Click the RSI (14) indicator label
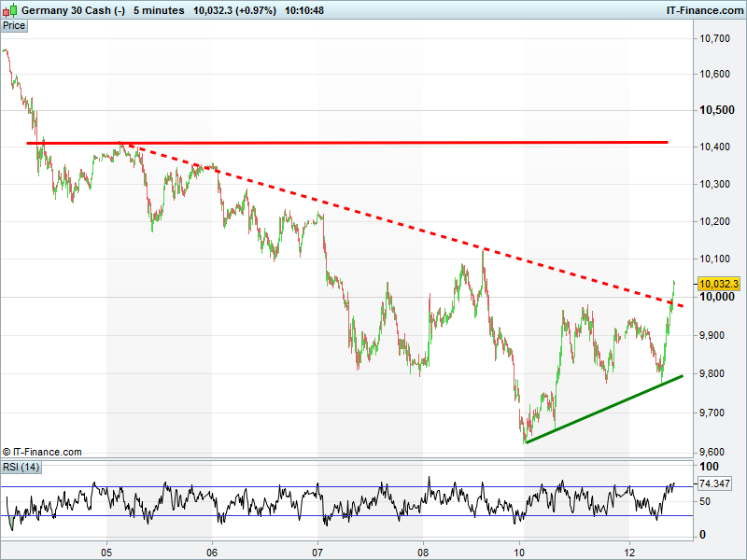 point(21,467)
